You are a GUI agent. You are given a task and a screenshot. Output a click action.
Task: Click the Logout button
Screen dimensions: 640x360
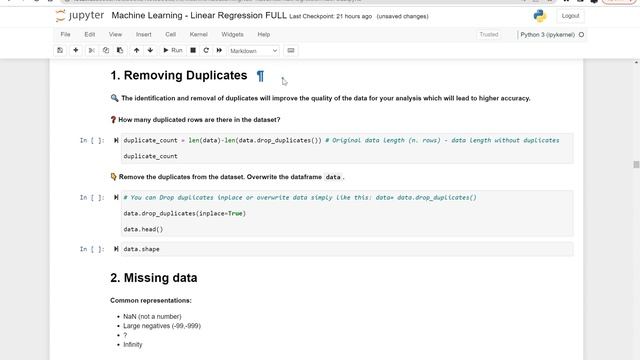click(x=570, y=16)
